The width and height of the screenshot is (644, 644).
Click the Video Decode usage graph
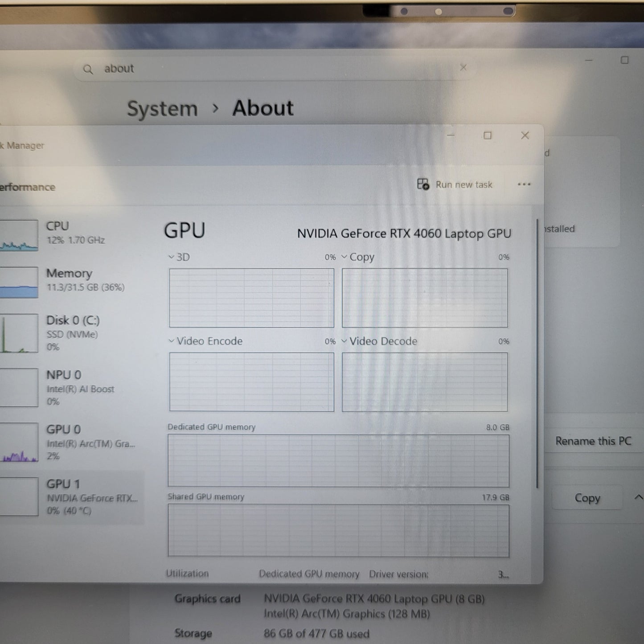tap(424, 382)
